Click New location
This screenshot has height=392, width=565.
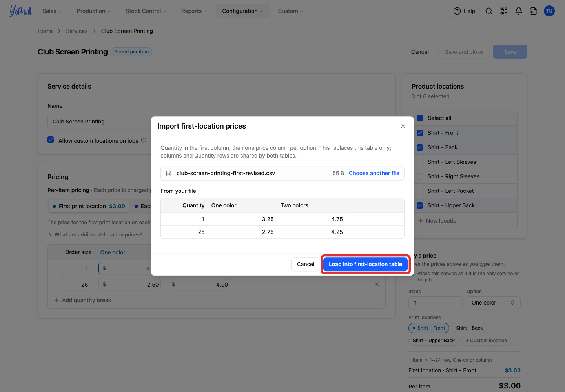[x=439, y=221]
